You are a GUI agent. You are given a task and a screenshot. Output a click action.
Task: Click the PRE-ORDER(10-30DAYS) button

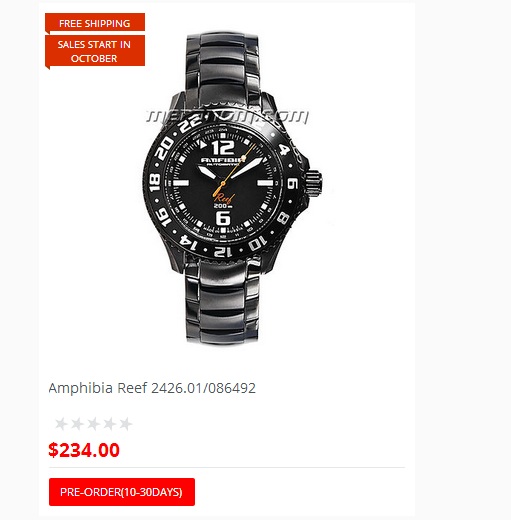[122, 492]
